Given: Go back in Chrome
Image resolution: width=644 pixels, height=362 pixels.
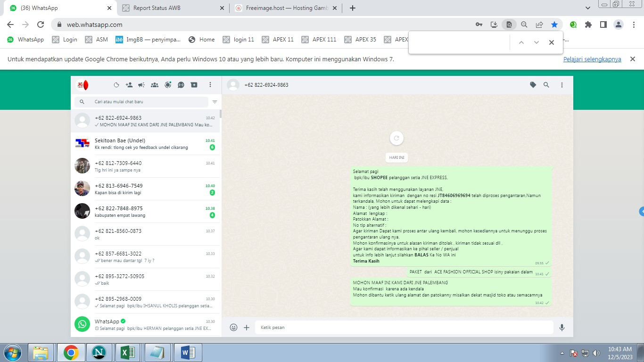Looking at the screenshot, I should [10, 25].
